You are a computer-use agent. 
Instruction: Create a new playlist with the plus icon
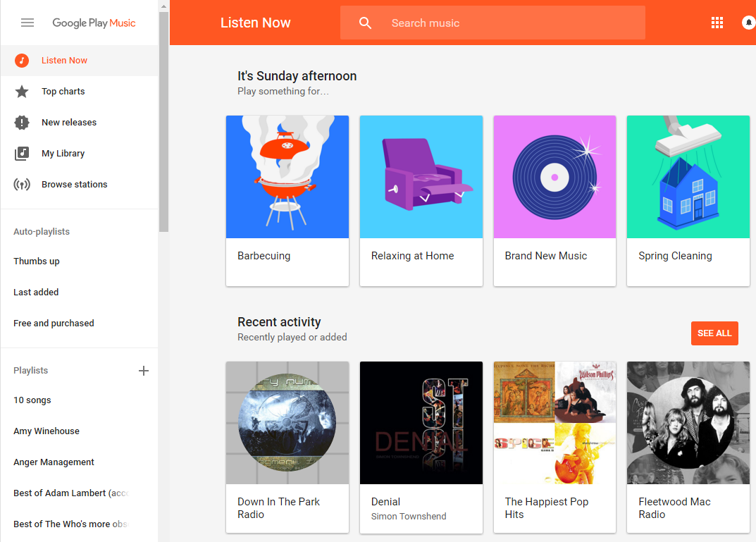[144, 370]
